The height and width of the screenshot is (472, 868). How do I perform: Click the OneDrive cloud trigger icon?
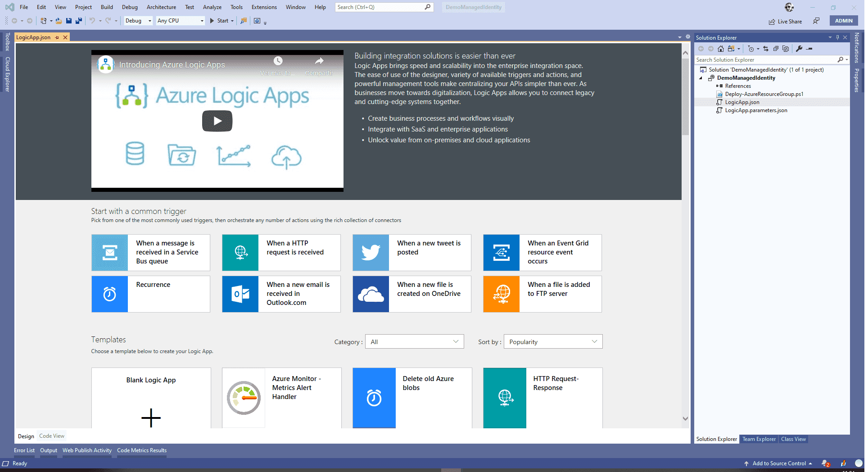coord(371,294)
